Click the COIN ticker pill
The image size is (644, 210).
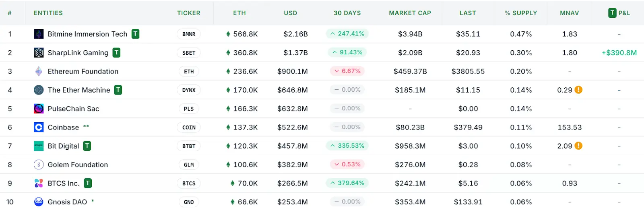189,128
